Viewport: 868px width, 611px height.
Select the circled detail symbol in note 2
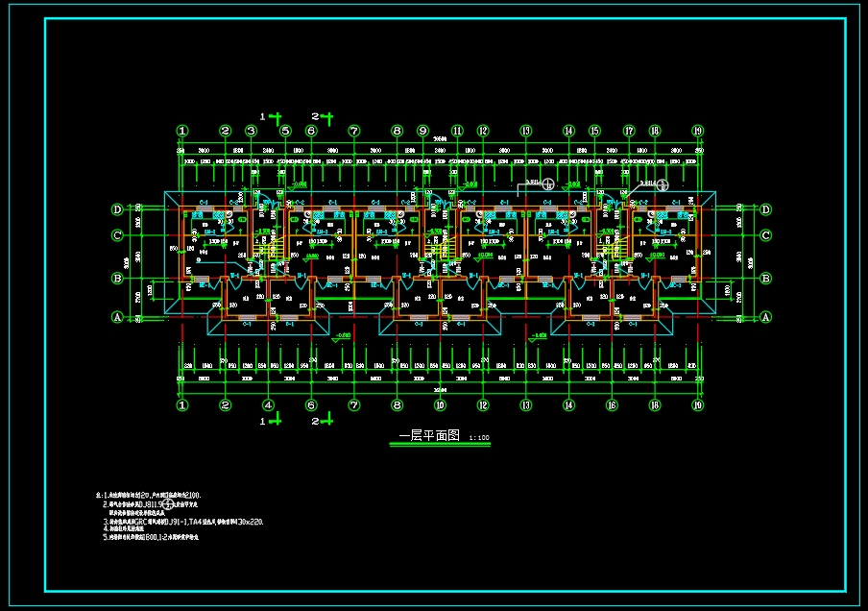[x=168, y=503]
